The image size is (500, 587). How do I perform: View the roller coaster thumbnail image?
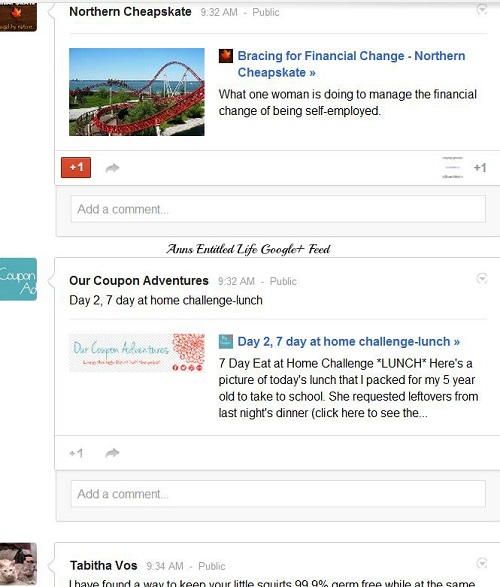coord(137,92)
